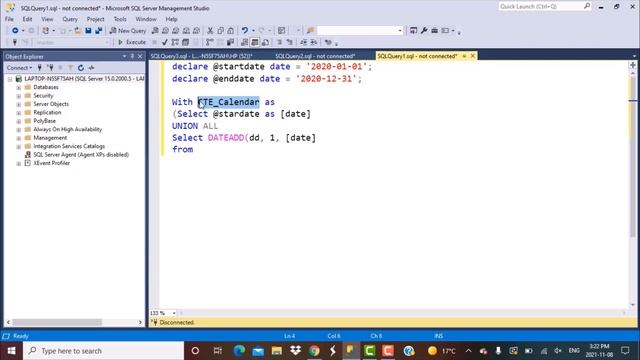Screen dimensions: 640x360
Task: Click the Query Options icon
Action: point(185,42)
